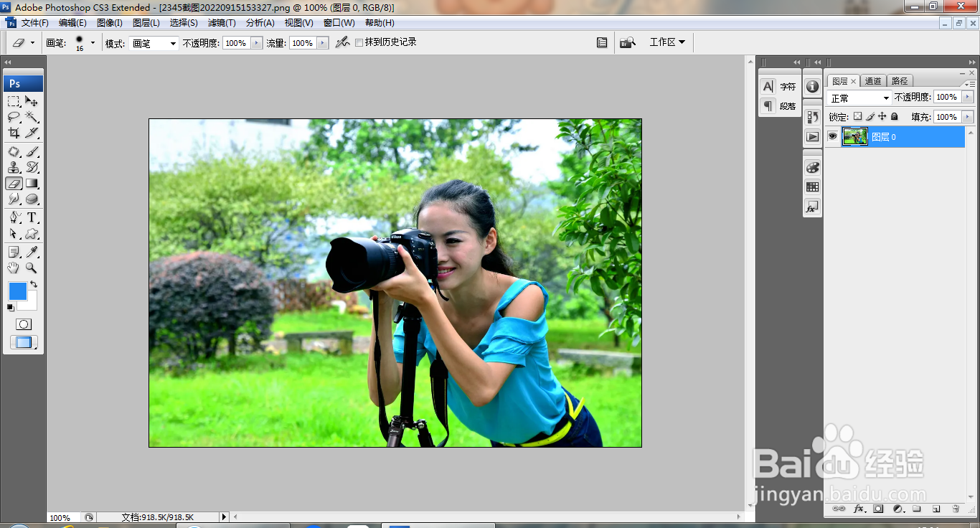The image size is (980, 528).
Task: Select the Notes tool
Action: click(14, 252)
